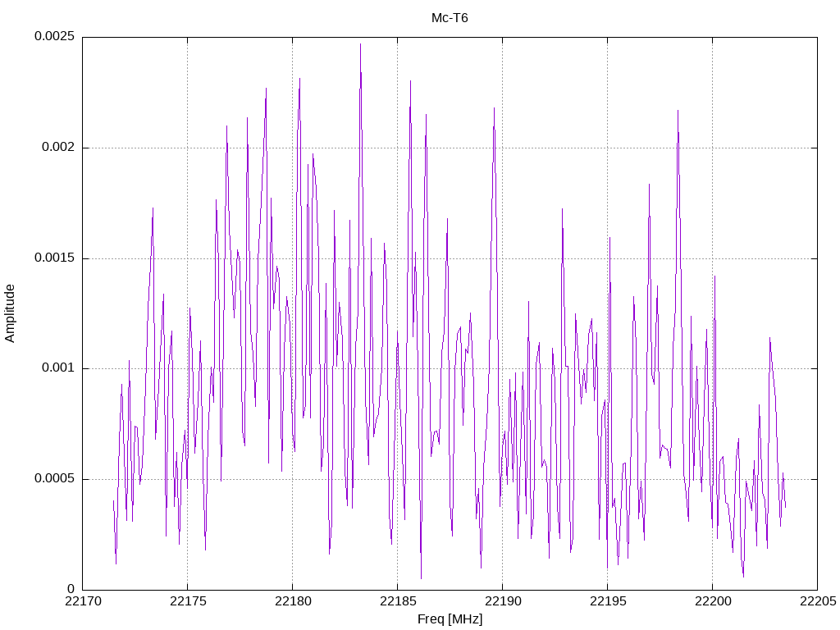Click the x-axis tick 22195

(x=608, y=601)
